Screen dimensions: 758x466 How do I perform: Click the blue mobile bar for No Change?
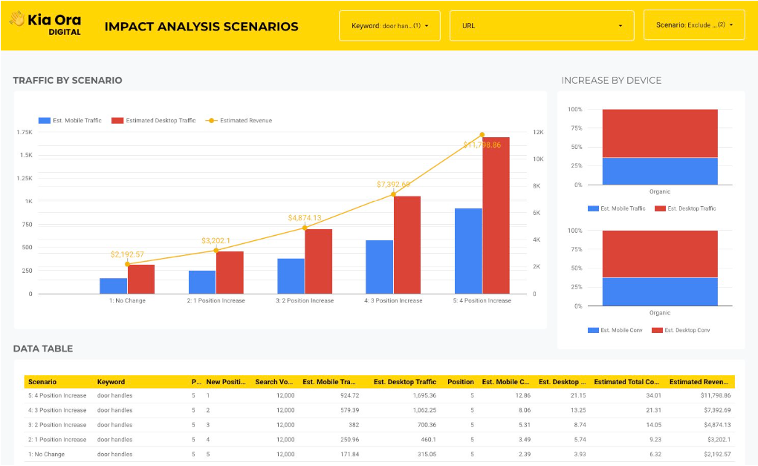[x=113, y=286]
